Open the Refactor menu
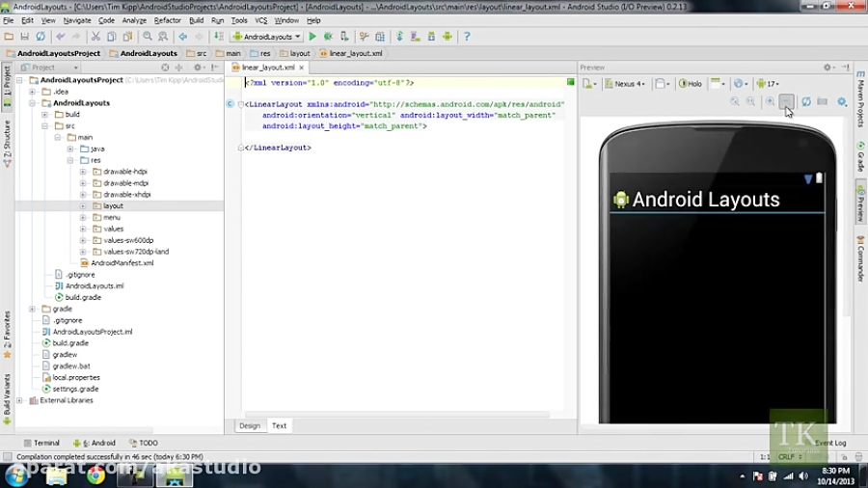The width and height of the screenshot is (868, 488). coord(167,20)
